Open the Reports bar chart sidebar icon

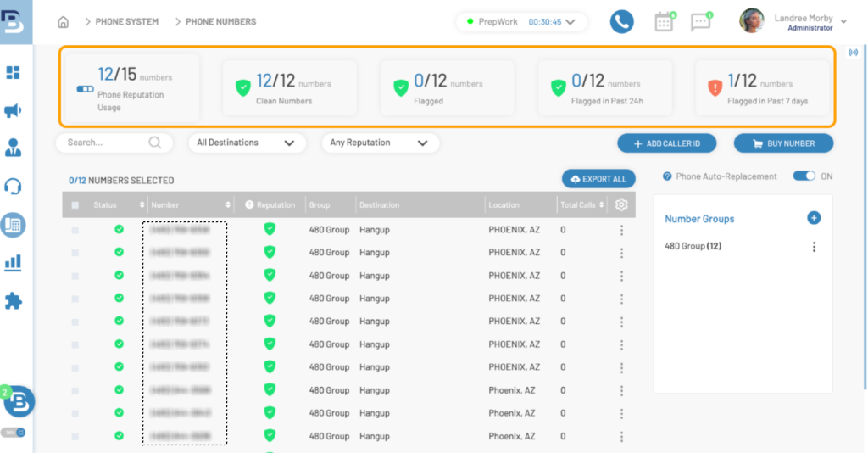[13, 262]
